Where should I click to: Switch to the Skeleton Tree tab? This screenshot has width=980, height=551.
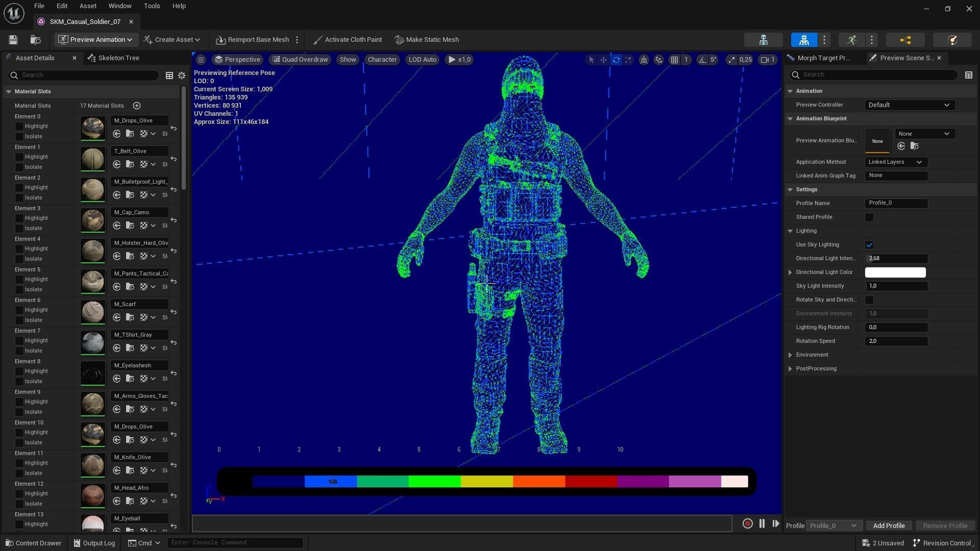coord(113,58)
